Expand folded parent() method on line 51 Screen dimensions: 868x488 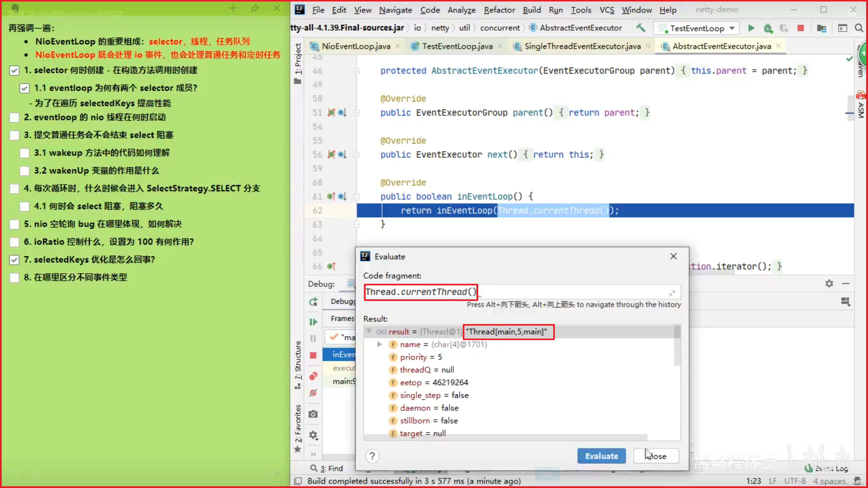pos(356,113)
